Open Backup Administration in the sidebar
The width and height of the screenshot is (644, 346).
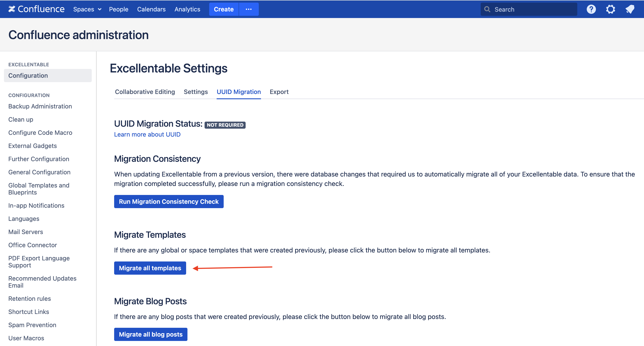pos(40,106)
